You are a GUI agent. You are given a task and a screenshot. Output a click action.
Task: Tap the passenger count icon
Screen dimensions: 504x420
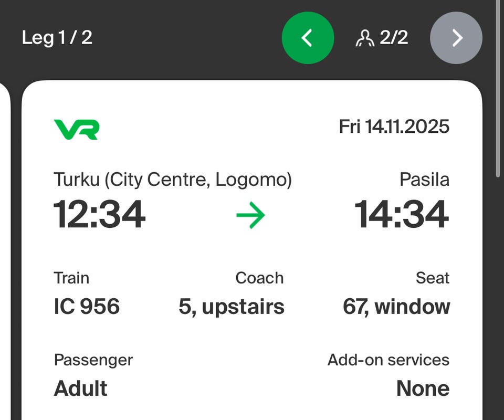pos(364,38)
